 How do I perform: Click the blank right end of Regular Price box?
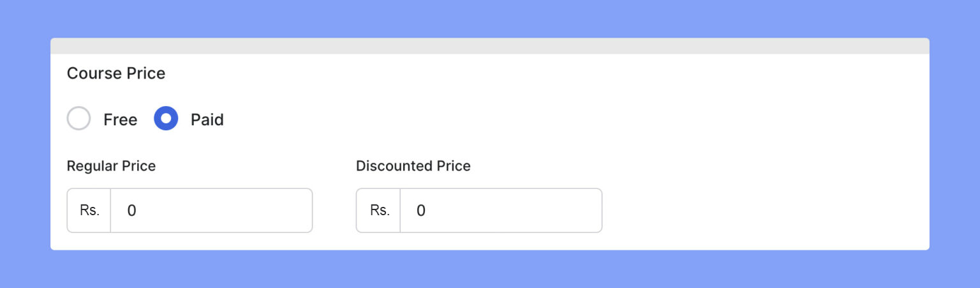click(287, 211)
